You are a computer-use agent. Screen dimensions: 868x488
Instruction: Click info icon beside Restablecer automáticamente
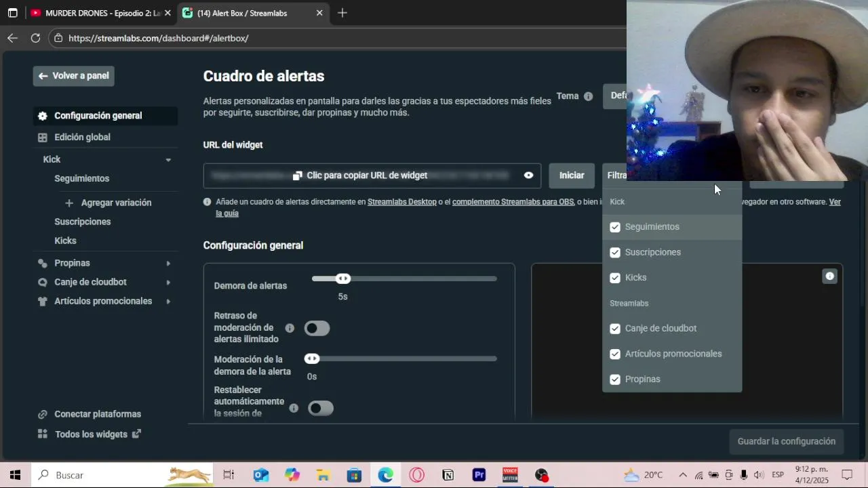coord(294,408)
